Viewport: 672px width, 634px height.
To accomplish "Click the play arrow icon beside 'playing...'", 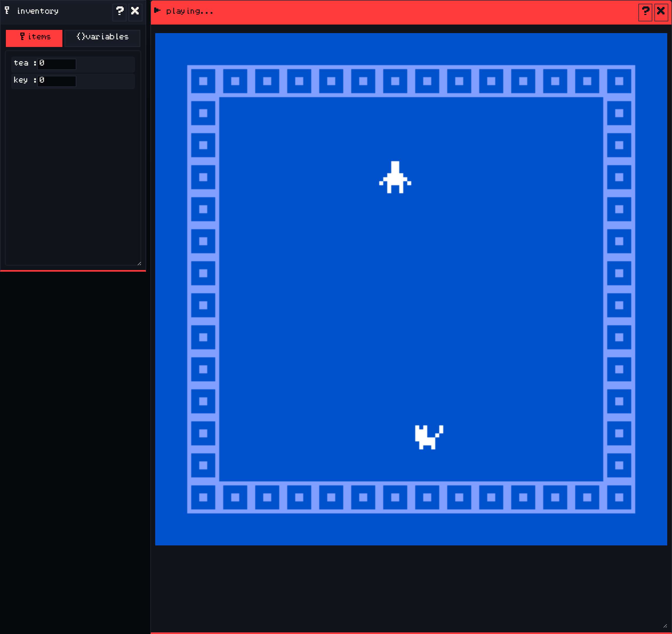I will pos(157,10).
